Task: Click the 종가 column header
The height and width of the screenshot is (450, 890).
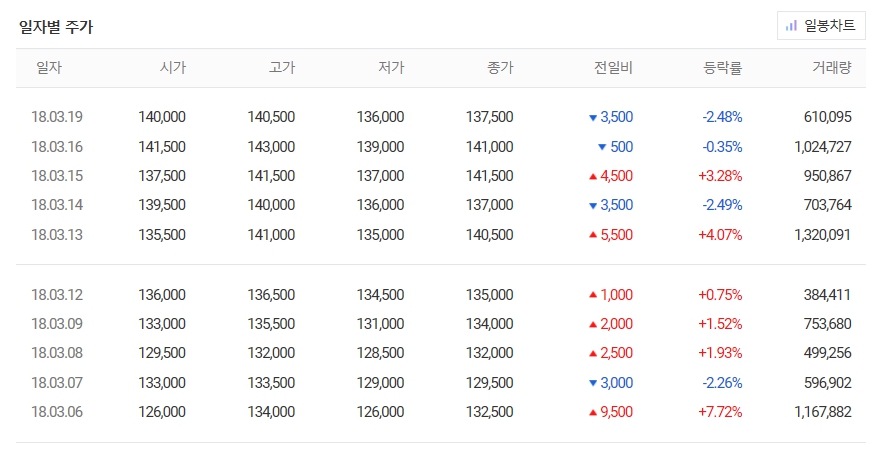Action: [500, 68]
